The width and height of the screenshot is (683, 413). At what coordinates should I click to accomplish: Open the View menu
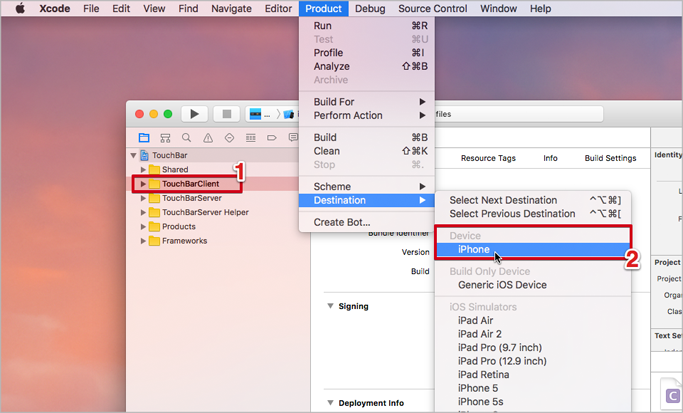tap(154, 8)
